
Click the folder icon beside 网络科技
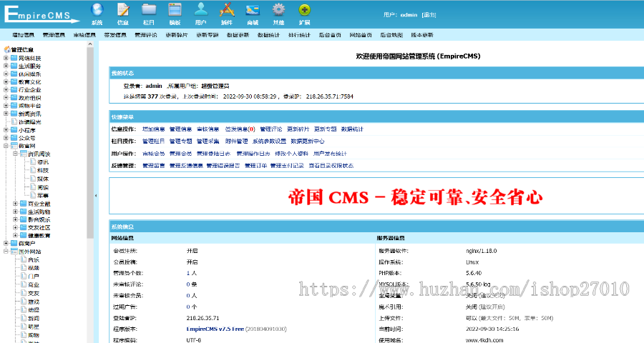click(x=14, y=59)
